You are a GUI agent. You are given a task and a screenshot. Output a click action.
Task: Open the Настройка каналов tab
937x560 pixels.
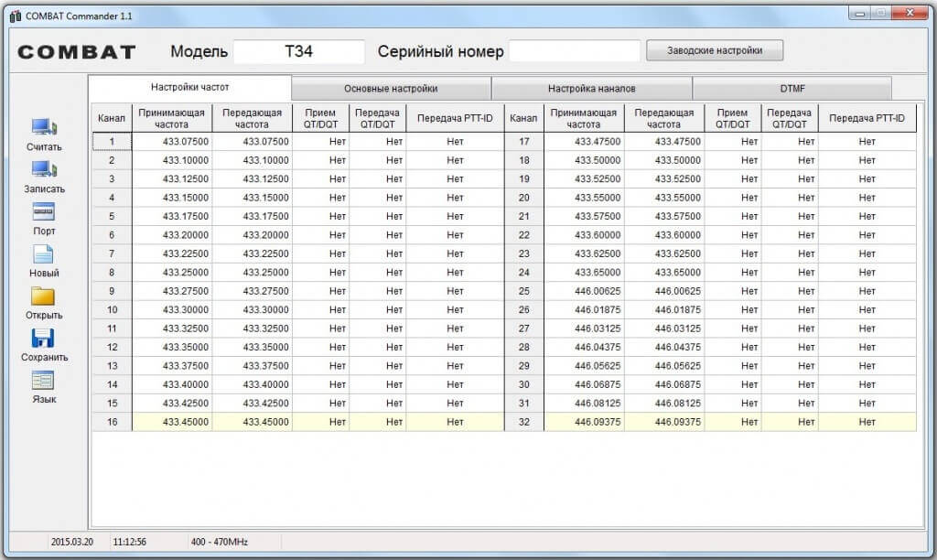pos(592,89)
